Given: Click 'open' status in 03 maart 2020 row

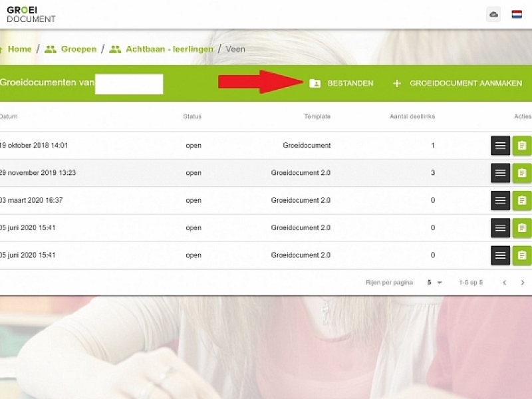Looking at the screenshot, I should (x=194, y=201).
